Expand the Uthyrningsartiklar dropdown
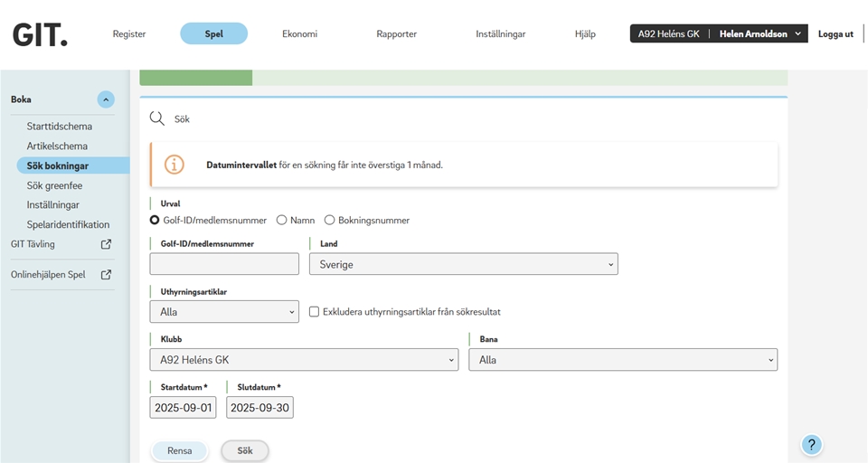 (223, 312)
